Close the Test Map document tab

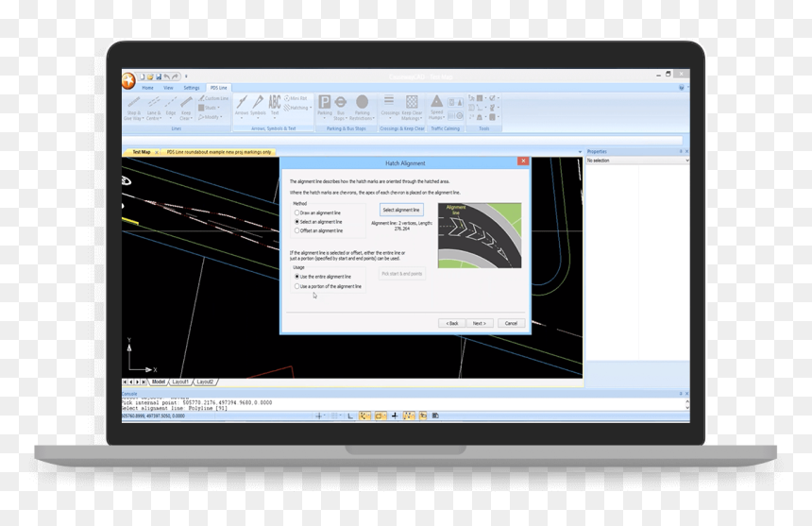point(157,153)
